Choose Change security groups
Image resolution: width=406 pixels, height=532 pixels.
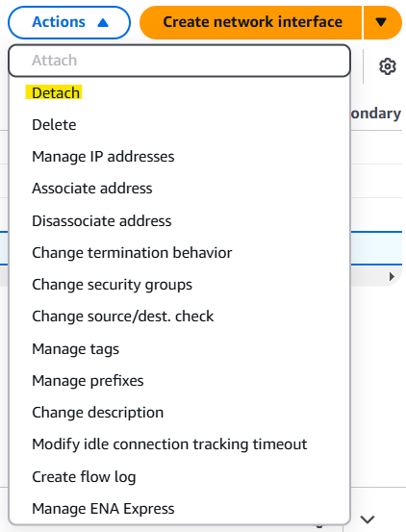pyautogui.click(x=179, y=285)
